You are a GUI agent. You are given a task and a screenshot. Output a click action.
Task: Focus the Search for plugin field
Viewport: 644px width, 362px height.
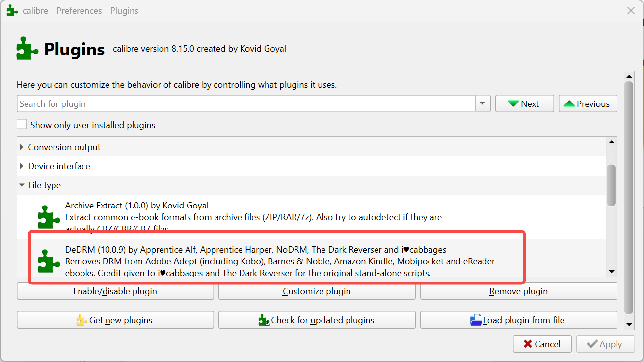tap(246, 103)
